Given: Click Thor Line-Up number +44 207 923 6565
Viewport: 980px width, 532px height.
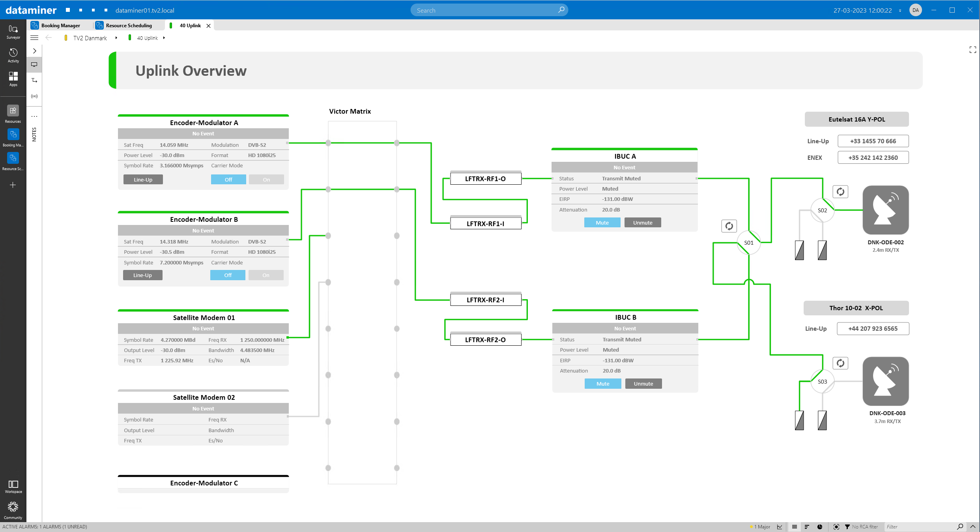Looking at the screenshot, I should (873, 329).
